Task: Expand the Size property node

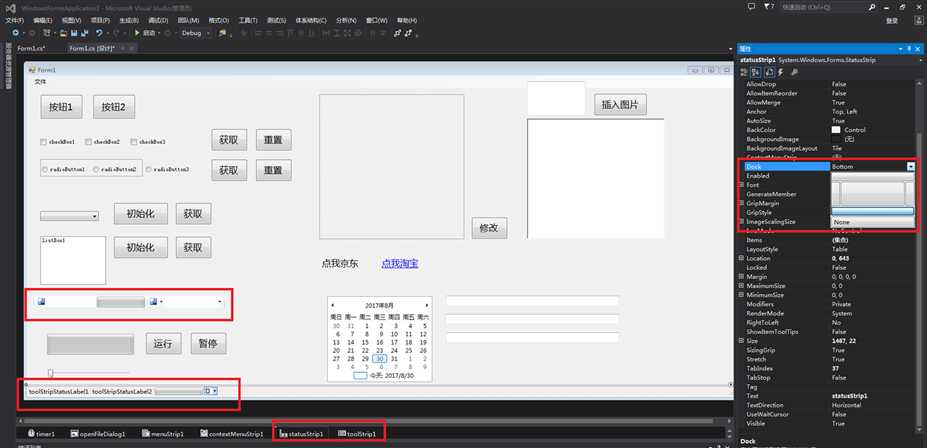Action: [x=741, y=341]
